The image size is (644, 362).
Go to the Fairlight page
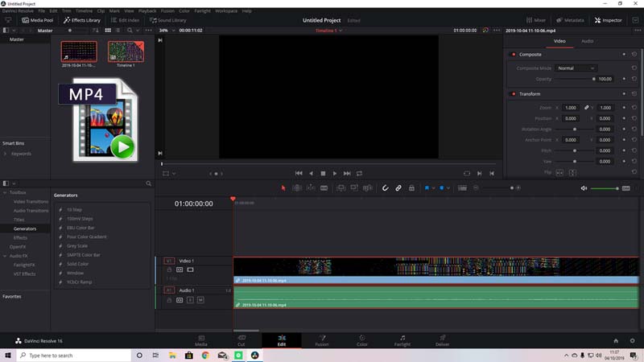pos(402,340)
